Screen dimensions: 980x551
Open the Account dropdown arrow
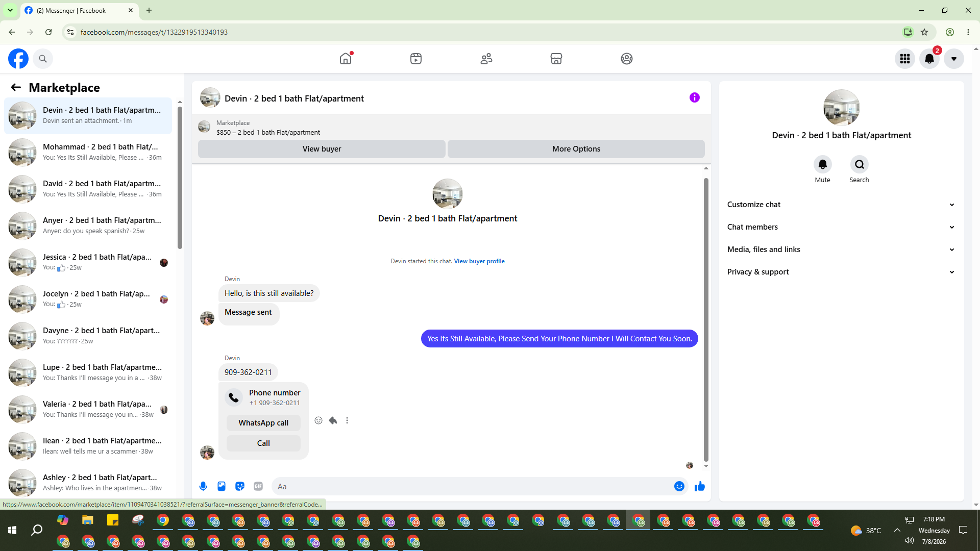(x=954, y=59)
